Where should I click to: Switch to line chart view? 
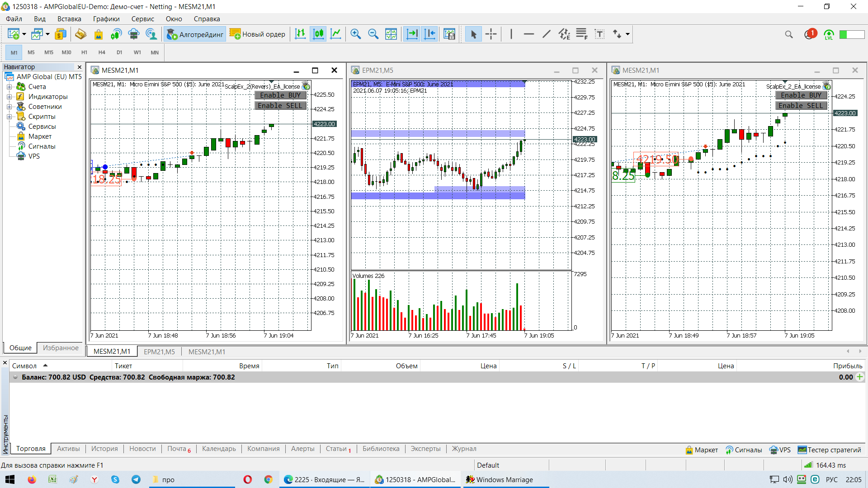[336, 34]
